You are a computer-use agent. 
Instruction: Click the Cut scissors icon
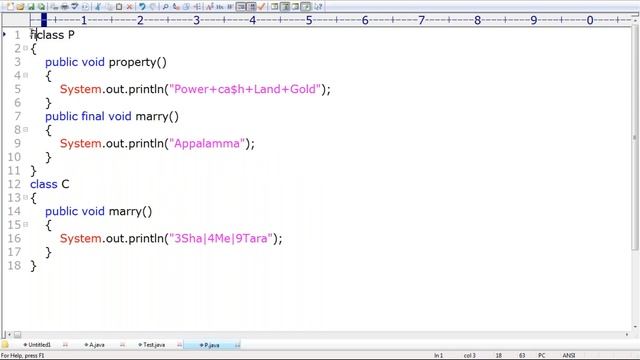click(98, 7)
